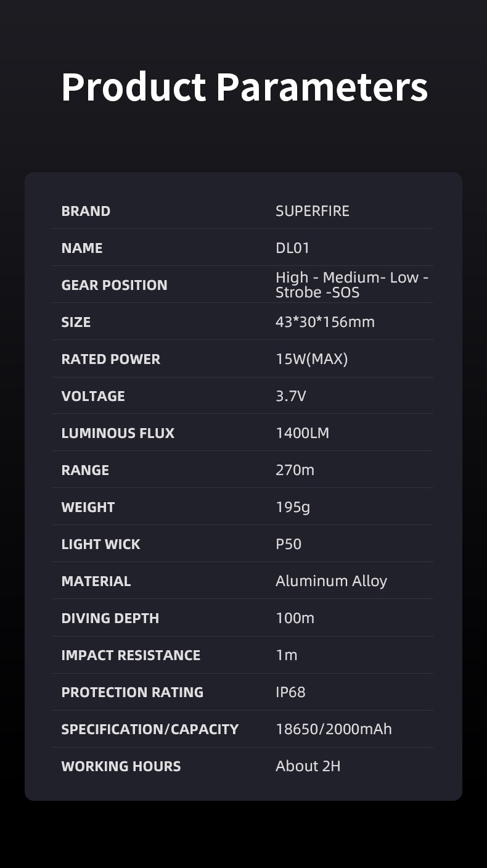Click the DIVING DEPTH label
This screenshot has height=868, width=487.
pos(110,618)
